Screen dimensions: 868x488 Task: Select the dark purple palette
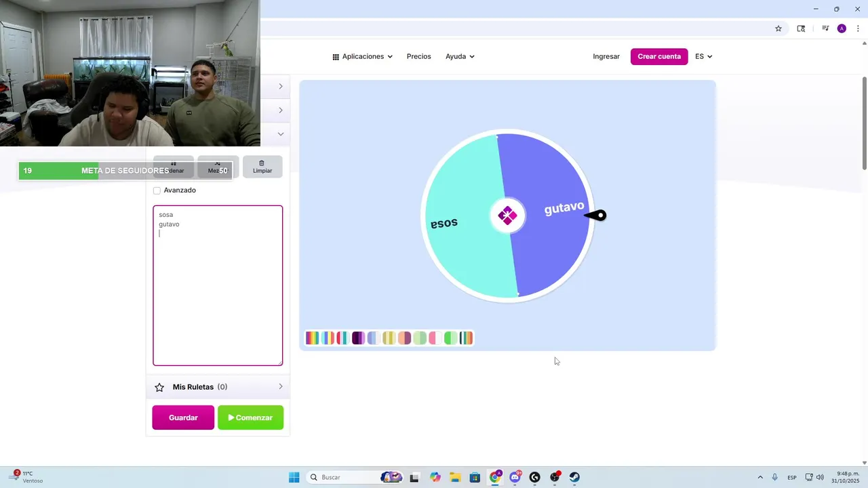pos(359,338)
